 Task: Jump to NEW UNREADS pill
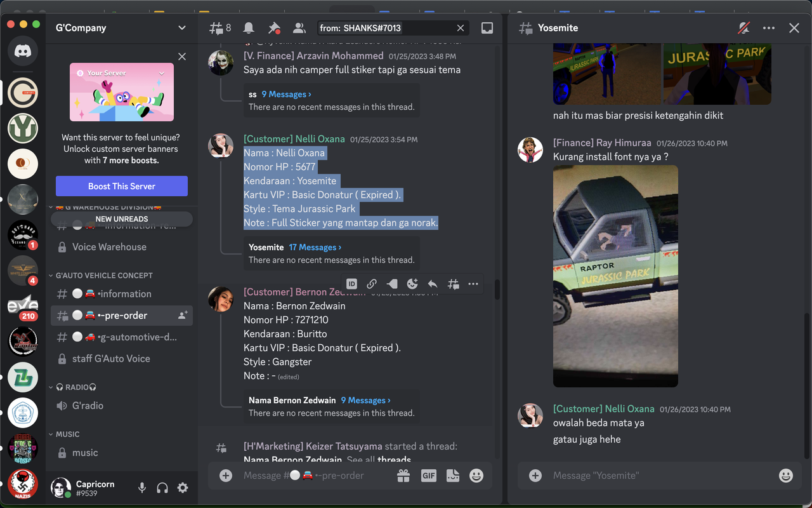122,219
